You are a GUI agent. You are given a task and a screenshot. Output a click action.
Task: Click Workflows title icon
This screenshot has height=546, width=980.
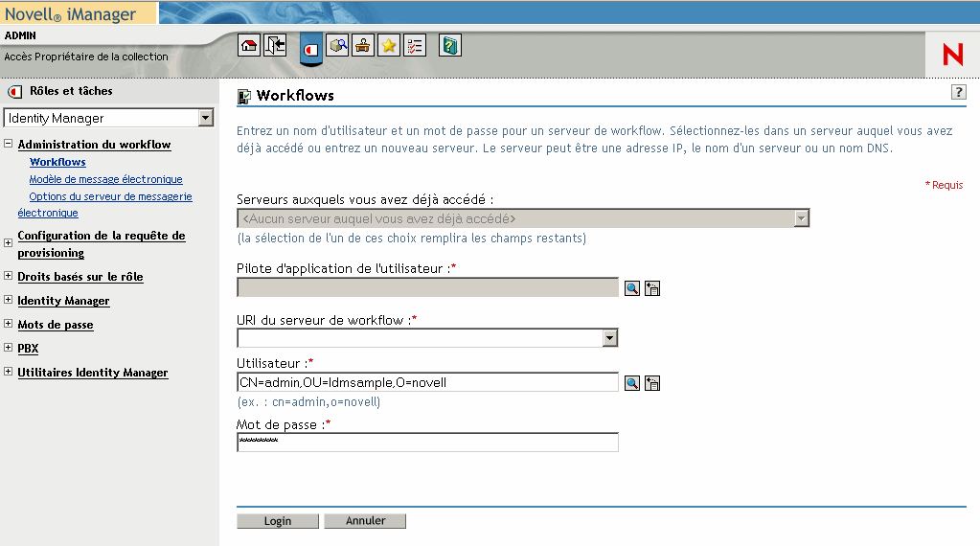243,96
